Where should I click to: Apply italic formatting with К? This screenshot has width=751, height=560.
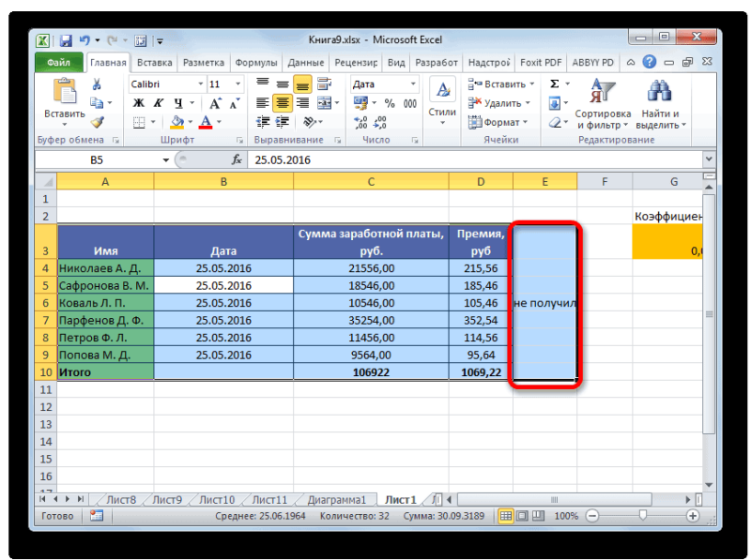click(158, 103)
